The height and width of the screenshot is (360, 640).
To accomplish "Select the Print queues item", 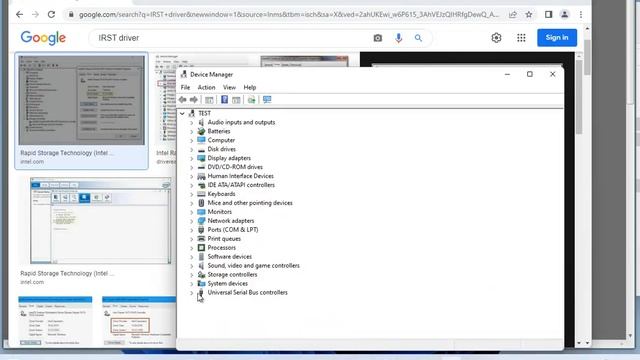I will (224, 239).
